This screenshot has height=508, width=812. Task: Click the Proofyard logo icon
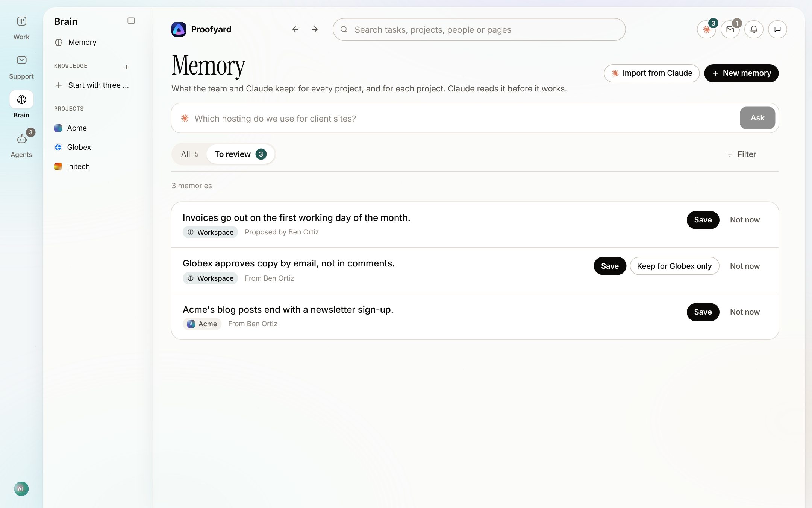[x=179, y=29]
